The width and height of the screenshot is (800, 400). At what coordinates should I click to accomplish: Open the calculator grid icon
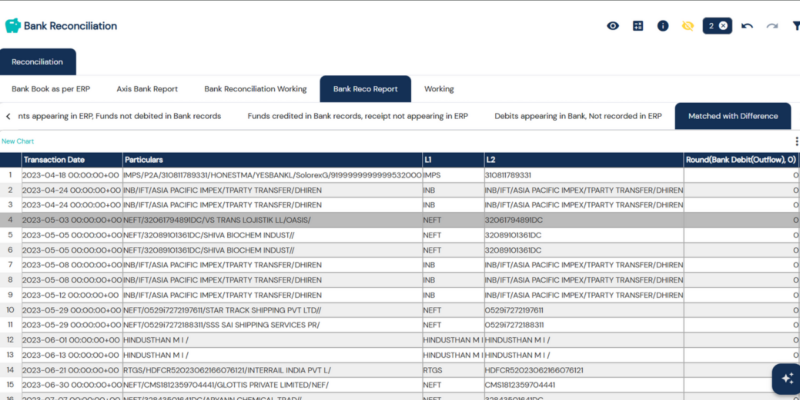pos(638,26)
